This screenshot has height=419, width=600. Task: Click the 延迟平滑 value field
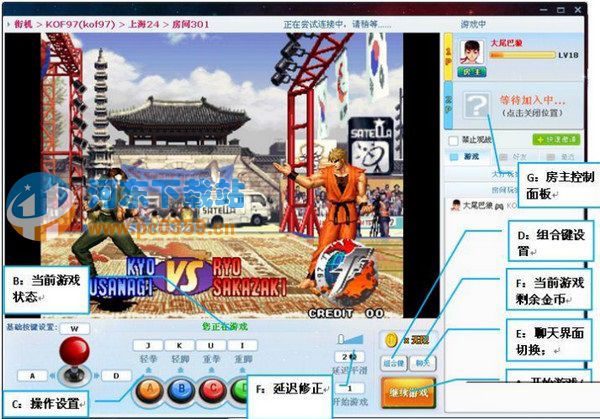[x=349, y=357]
